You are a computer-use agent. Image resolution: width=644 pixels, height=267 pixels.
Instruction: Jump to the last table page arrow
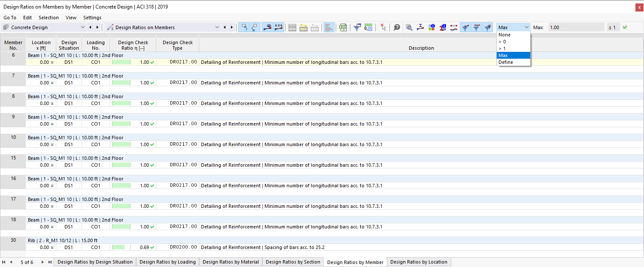pyautogui.click(x=50, y=262)
